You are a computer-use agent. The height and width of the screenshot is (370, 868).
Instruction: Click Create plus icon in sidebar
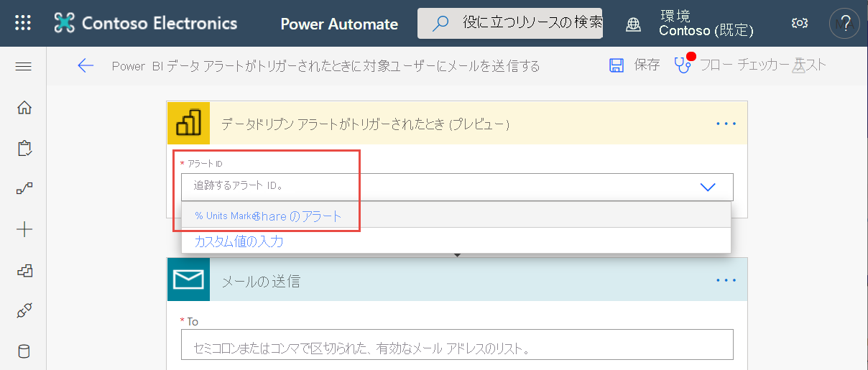[x=24, y=230]
